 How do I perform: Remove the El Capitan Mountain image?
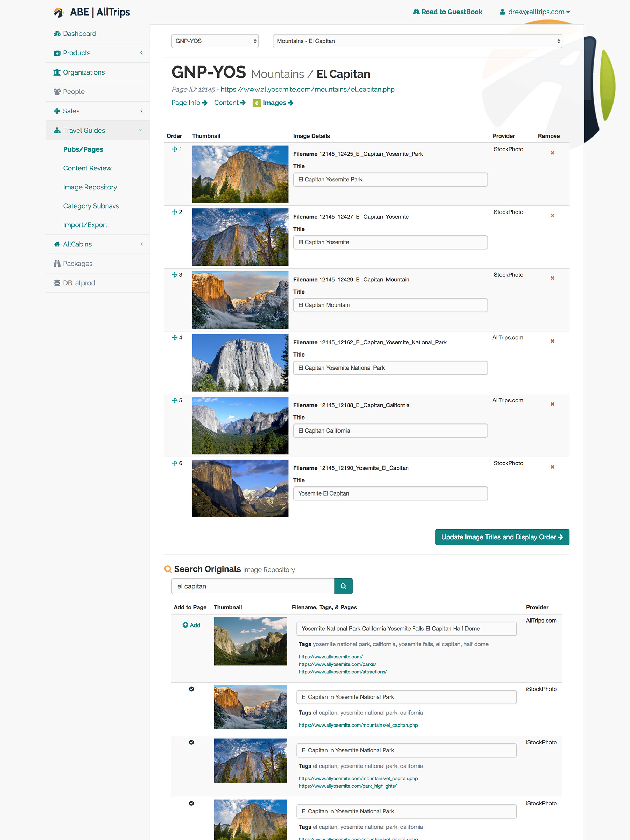552,278
